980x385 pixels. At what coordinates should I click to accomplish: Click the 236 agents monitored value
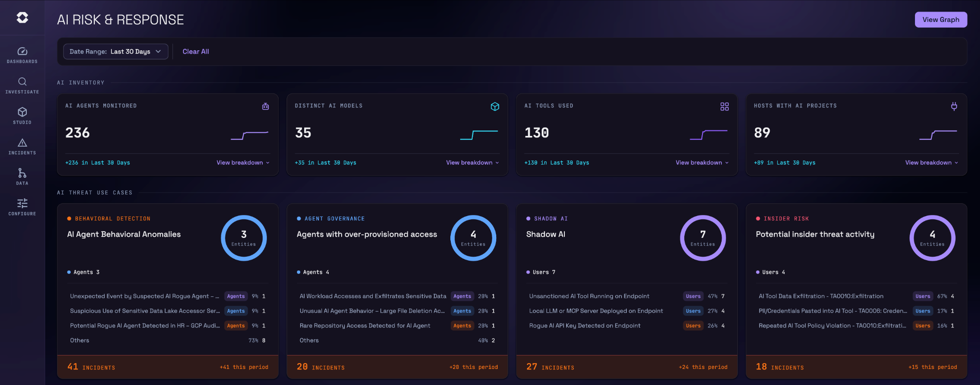pos(78,133)
